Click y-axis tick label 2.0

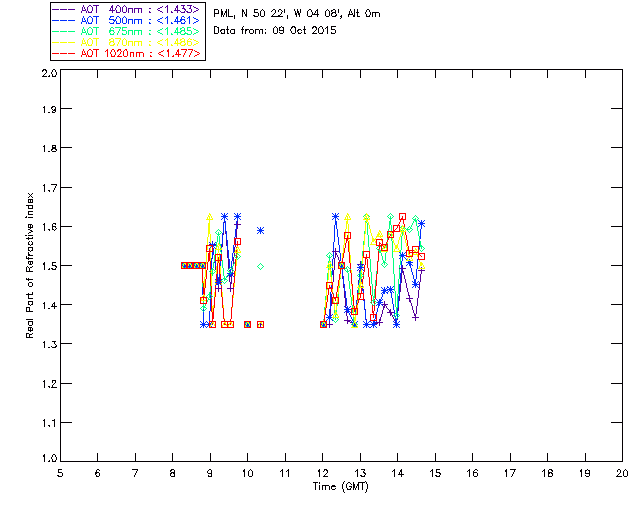coord(49,74)
